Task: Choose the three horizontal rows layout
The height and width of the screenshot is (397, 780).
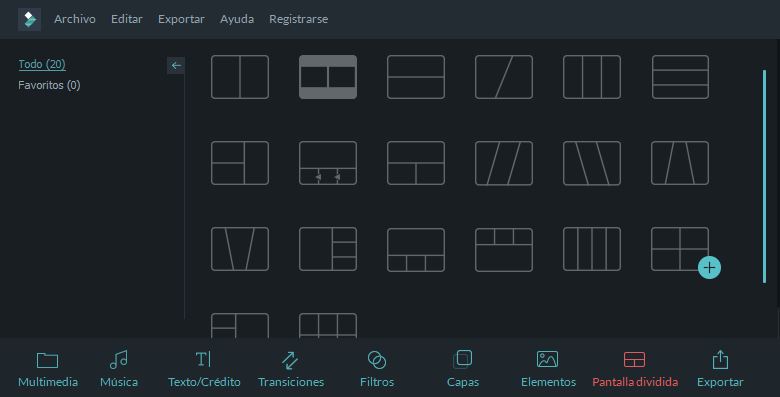Action: pos(680,77)
